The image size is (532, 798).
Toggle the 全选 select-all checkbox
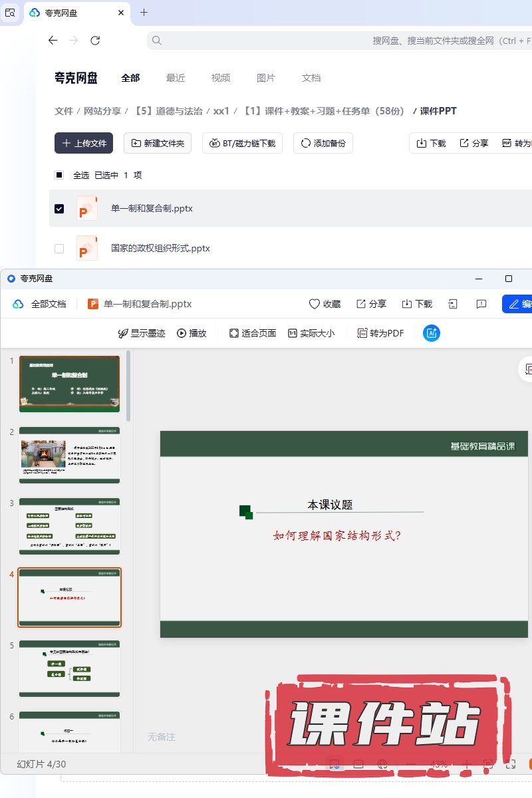(x=59, y=175)
